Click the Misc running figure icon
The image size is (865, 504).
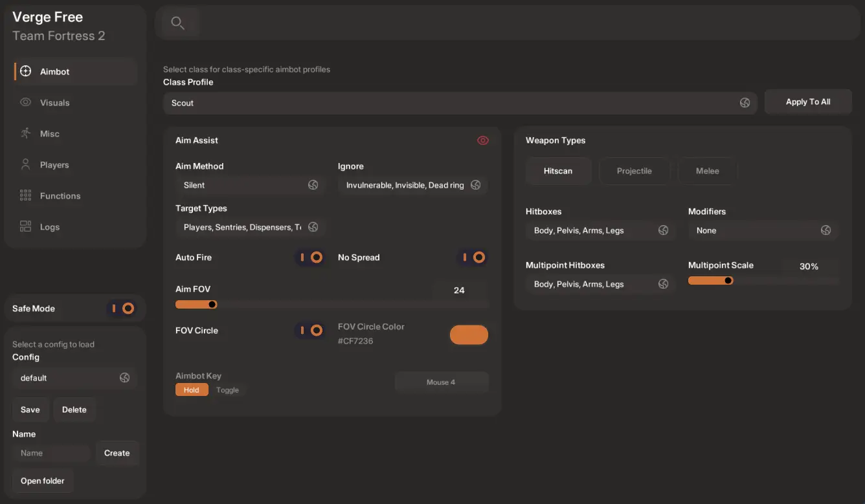pyautogui.click(x=26, y=133)
